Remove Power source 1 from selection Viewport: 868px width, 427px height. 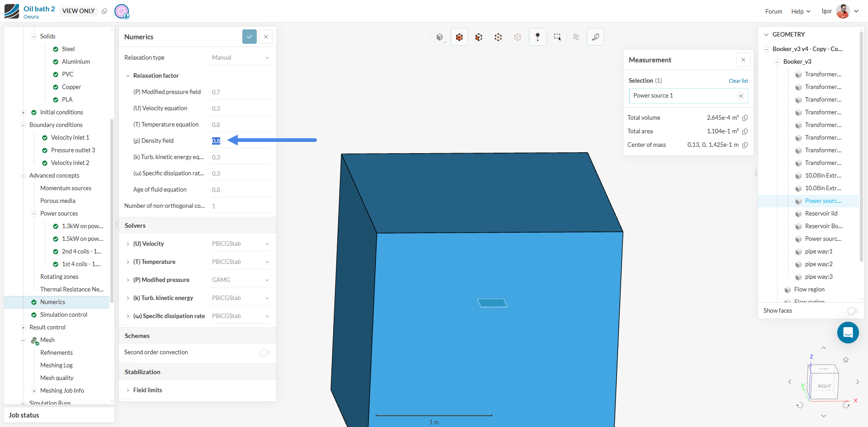[741, 96]
